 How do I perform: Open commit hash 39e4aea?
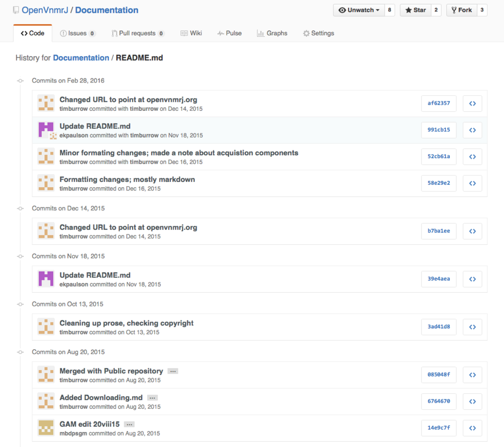coord(439,279)
